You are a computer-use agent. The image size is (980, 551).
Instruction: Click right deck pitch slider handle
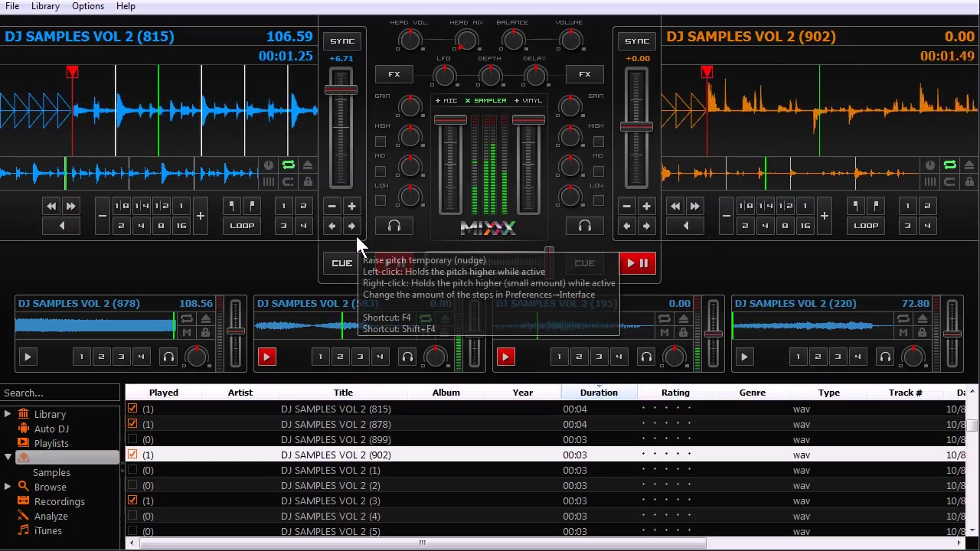pos(636,126)
